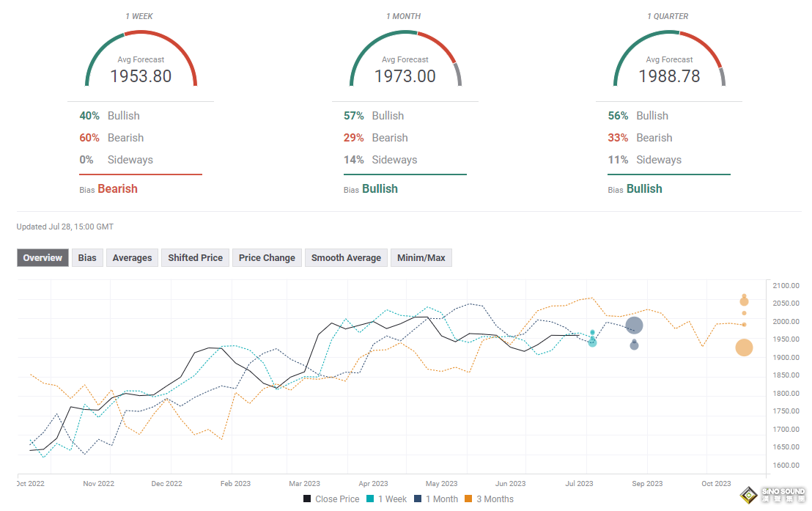Image resolution: width=812 pixels, height=511 pixels.
Task: Hide the 1 Week series via legend
Action: [x=387, y=499]
